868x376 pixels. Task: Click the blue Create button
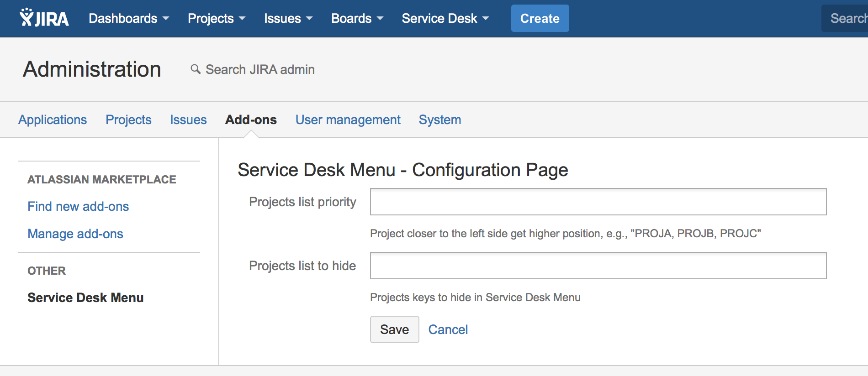click(540, 18)
